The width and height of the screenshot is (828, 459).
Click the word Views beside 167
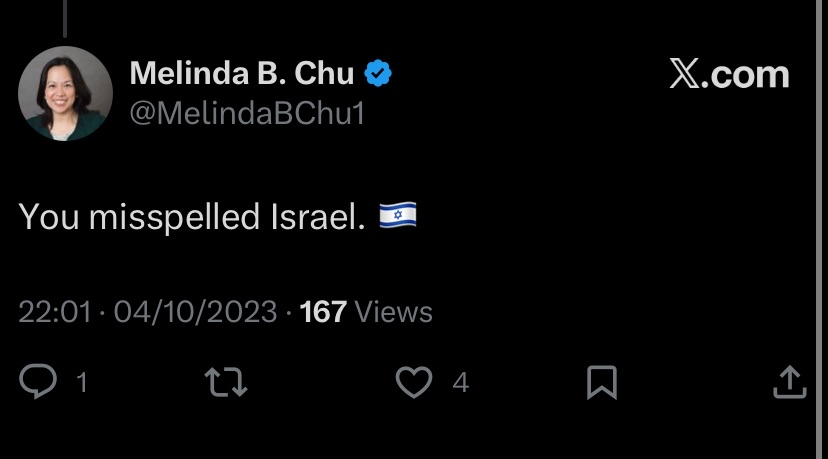(x=394, y=312)
